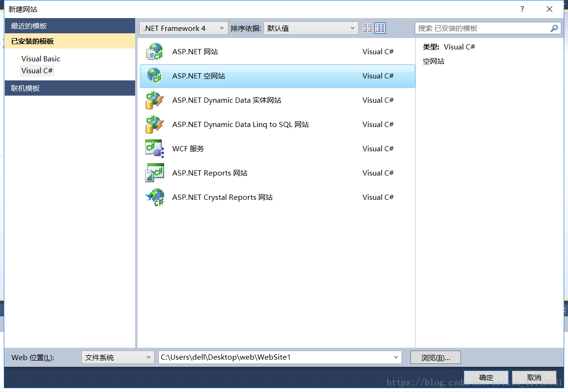Viewport: 568px width, 392px height.
Task: Confirm with the 确定 button
Action: pyautogui.click(x=486, y=378)
